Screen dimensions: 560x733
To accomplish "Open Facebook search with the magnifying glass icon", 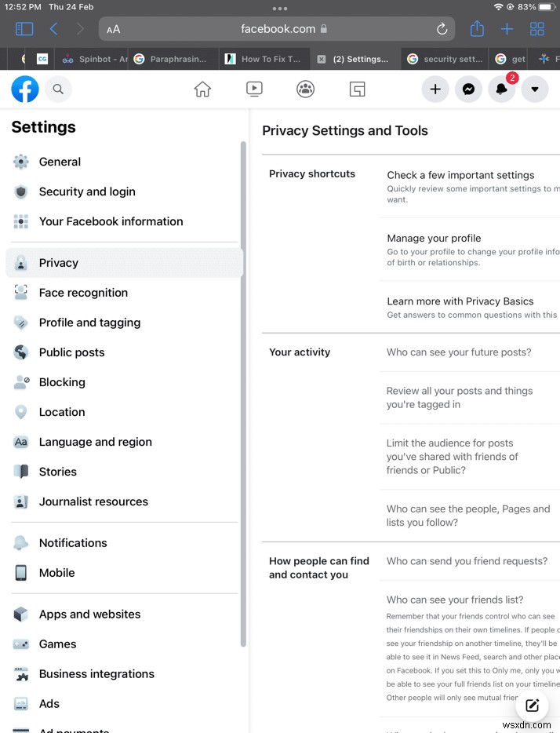I will coord(58,89).
